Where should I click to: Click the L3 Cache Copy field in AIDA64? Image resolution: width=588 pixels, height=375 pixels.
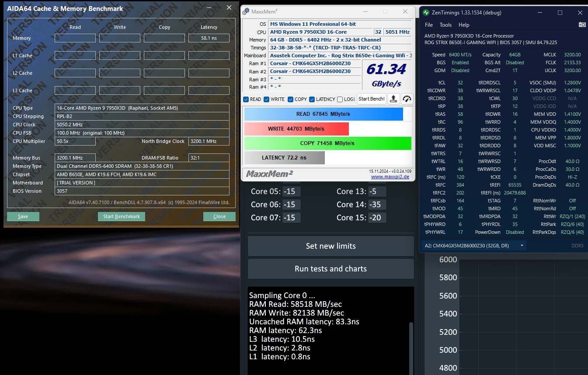[164, 90]
